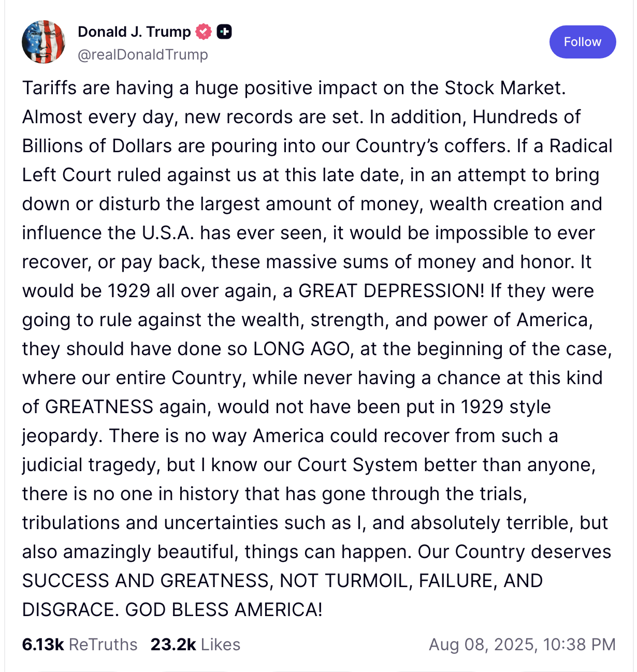
Task: Open Donald J. Trump's profile avatar
Action: (x=44, y=42)
